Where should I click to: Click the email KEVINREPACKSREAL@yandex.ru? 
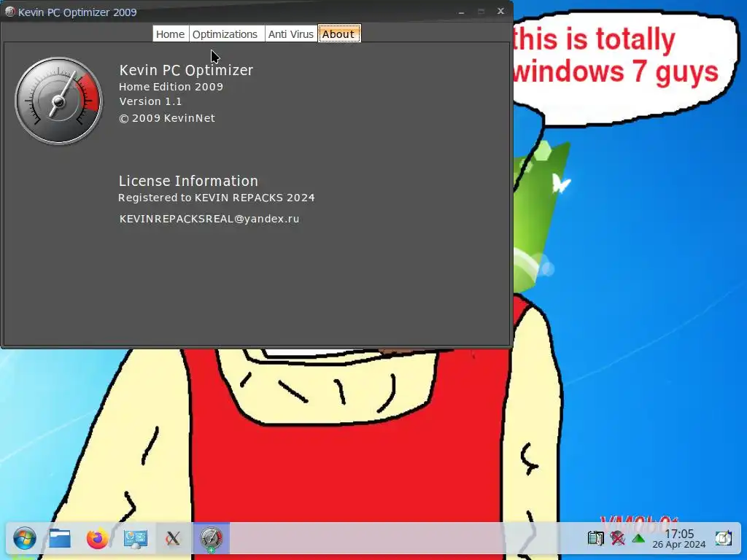pyautogui.click(x=209, y=219)
